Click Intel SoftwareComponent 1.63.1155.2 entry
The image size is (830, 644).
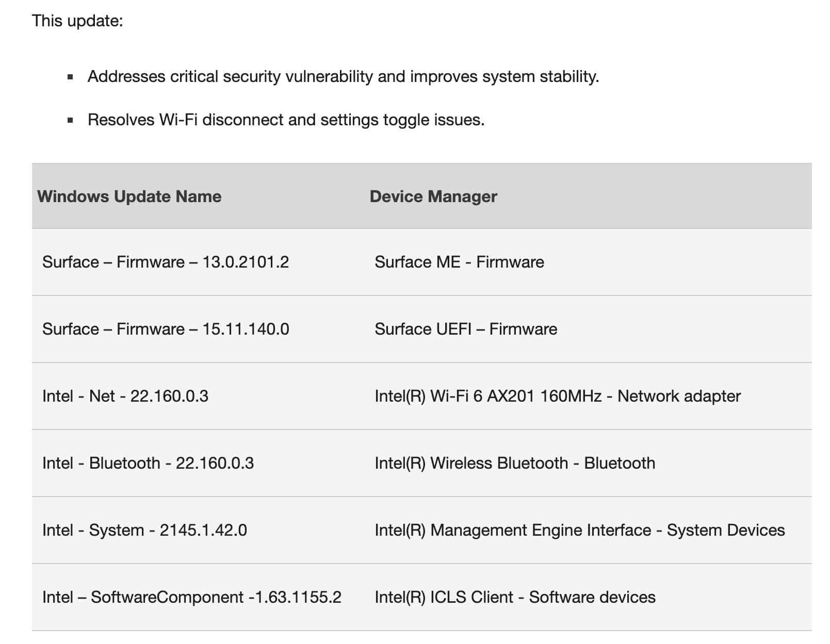tap(192, 597)
